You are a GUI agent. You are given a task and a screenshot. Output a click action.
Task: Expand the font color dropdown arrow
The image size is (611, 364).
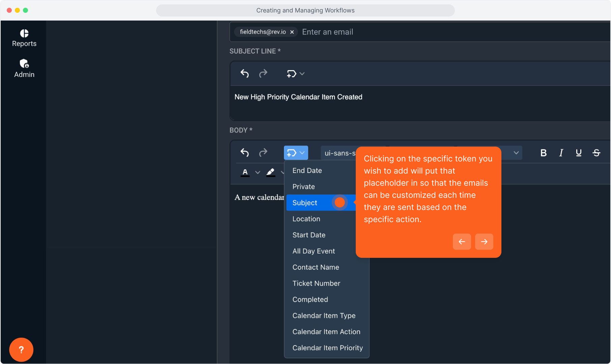pos(258,172)
